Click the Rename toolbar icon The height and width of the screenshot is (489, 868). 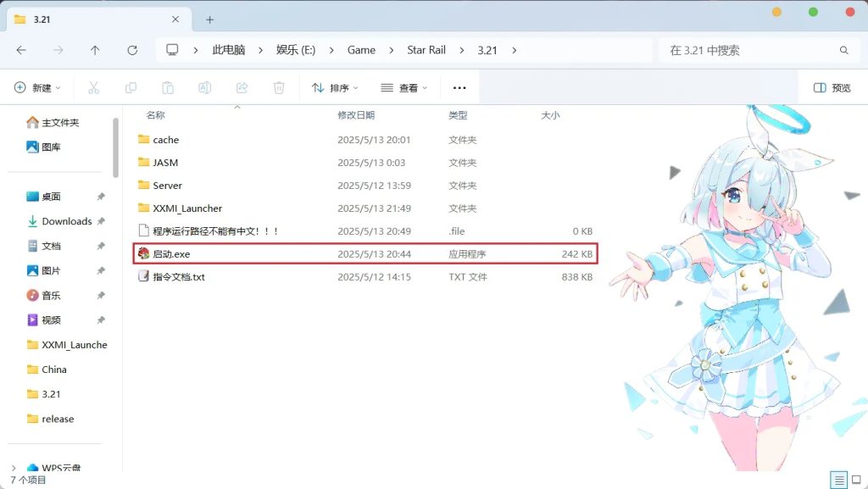click(x=205, y=87)
